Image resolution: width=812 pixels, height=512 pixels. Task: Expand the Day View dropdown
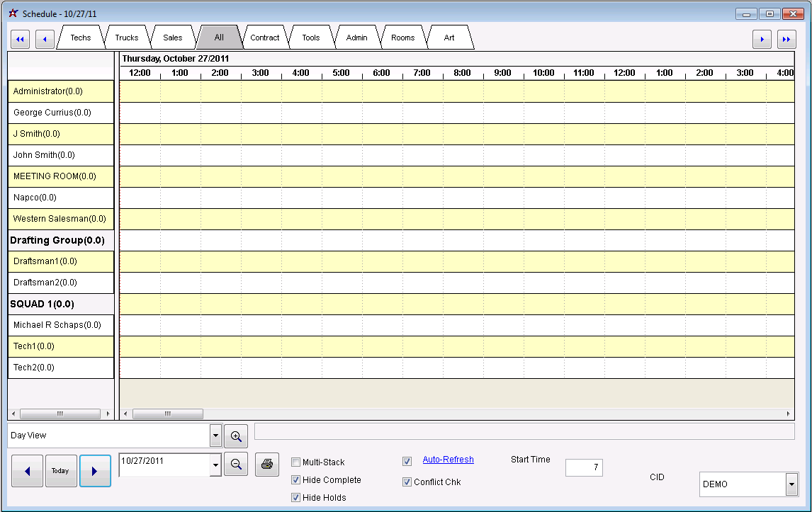coord(216,436)
